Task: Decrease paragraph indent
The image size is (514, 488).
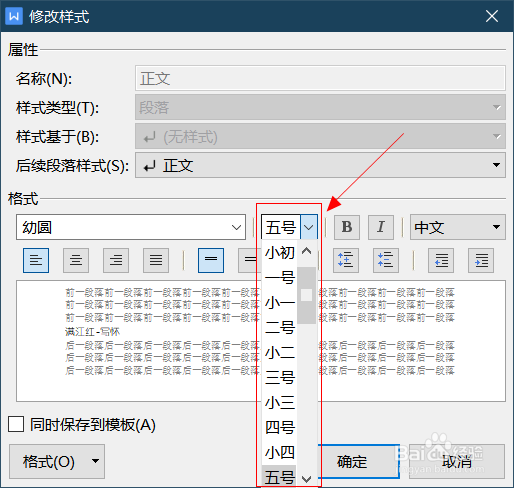Action: click(441, 260)
